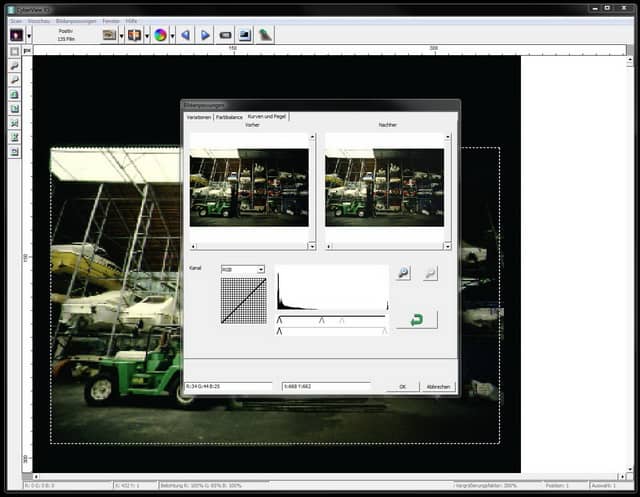640x497 pixels.
Task: Expand the dropdown arrow beside first toolbar icon
Action: (x=30, y=36)
